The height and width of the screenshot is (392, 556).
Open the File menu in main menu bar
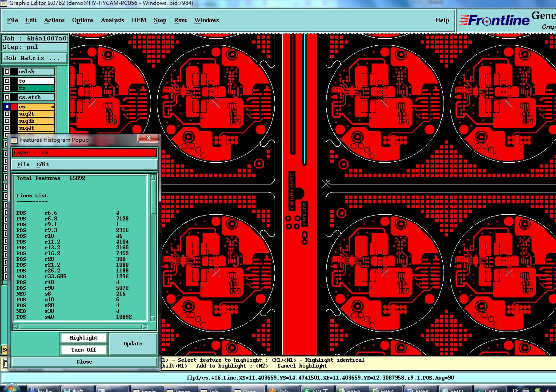[x=12, y=20]
